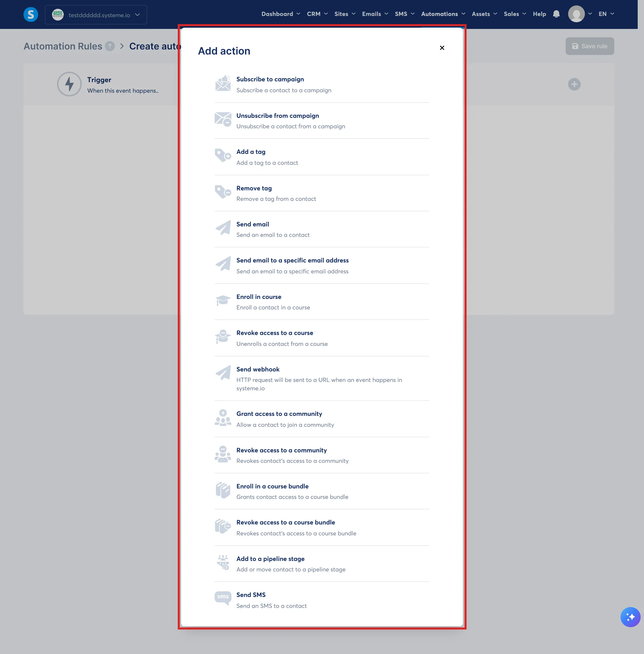The height and width of the screenshot is (654, 644).
Task: Open the Sales menu
Action: pos(515,14)
